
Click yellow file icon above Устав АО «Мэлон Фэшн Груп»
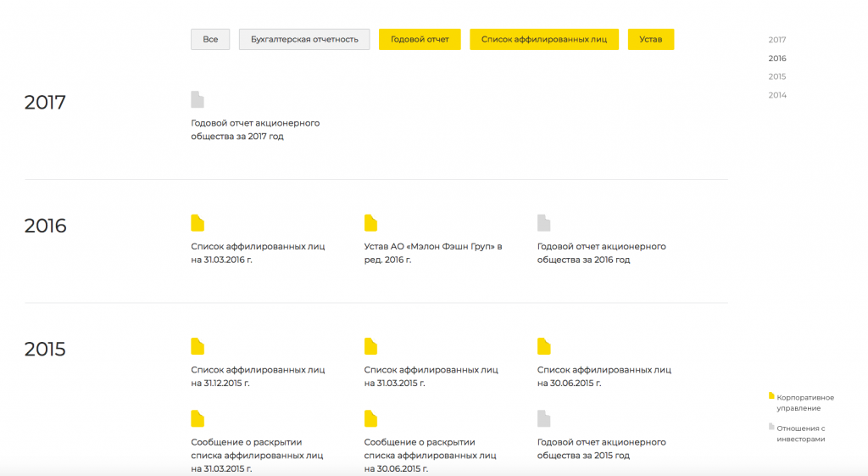(x=370, y=223)
